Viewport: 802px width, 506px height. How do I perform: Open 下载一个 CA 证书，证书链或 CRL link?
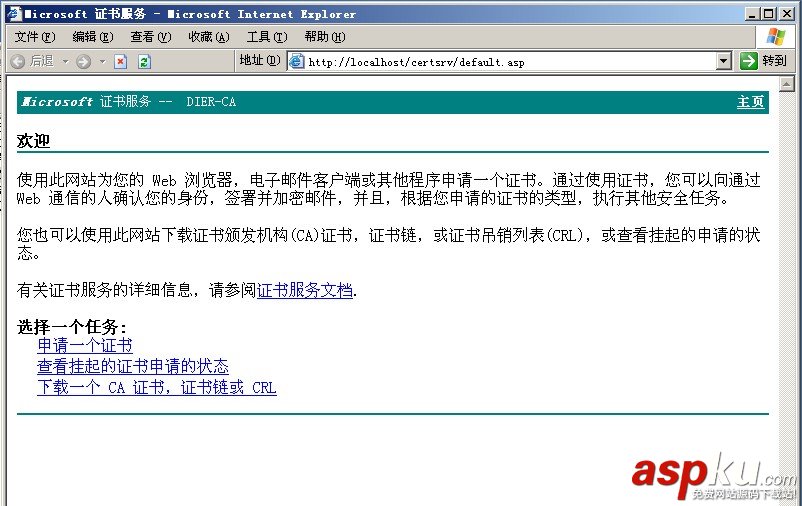click(x=157, y=387)
